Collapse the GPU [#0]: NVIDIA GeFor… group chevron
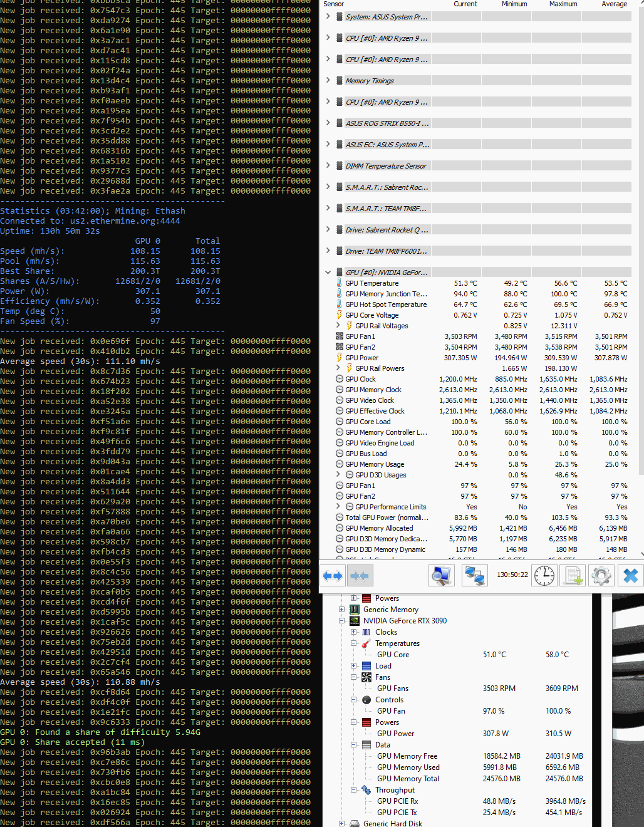This screenshot has width=644, height=827. (328, 273)
